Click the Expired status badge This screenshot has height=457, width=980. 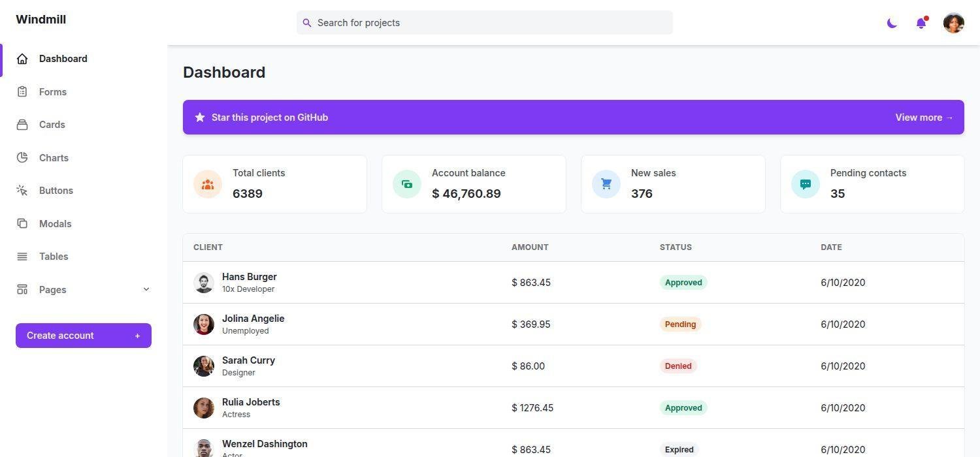tap(679, 450)
